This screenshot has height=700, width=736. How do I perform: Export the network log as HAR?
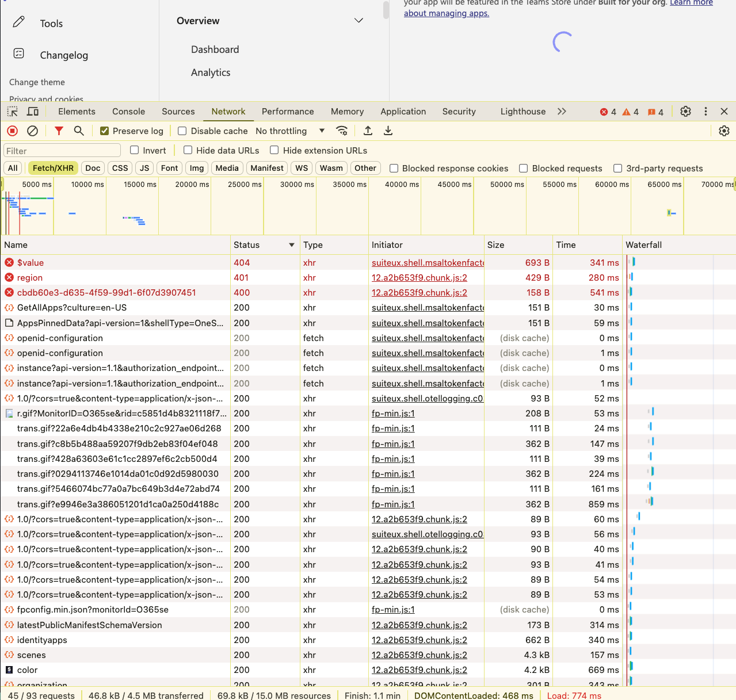point(388,131)
